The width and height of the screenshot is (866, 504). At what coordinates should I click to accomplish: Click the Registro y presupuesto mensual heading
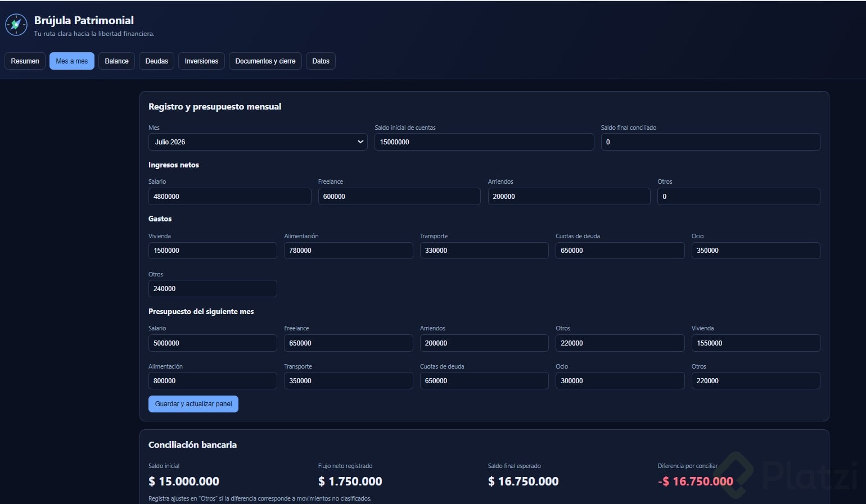[215, 107]
